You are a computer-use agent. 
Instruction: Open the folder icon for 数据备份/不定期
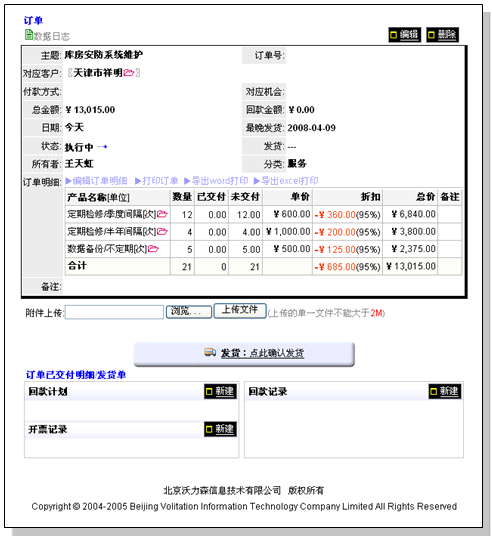pyautogui.click(x=153, y=249)
